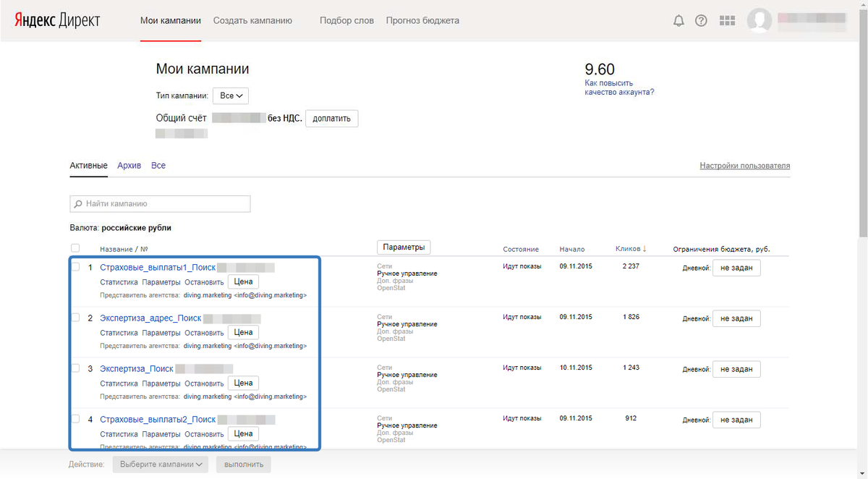Switch to the Архив tab
This screenshot has width=868, height=479.
pos(129,166)
